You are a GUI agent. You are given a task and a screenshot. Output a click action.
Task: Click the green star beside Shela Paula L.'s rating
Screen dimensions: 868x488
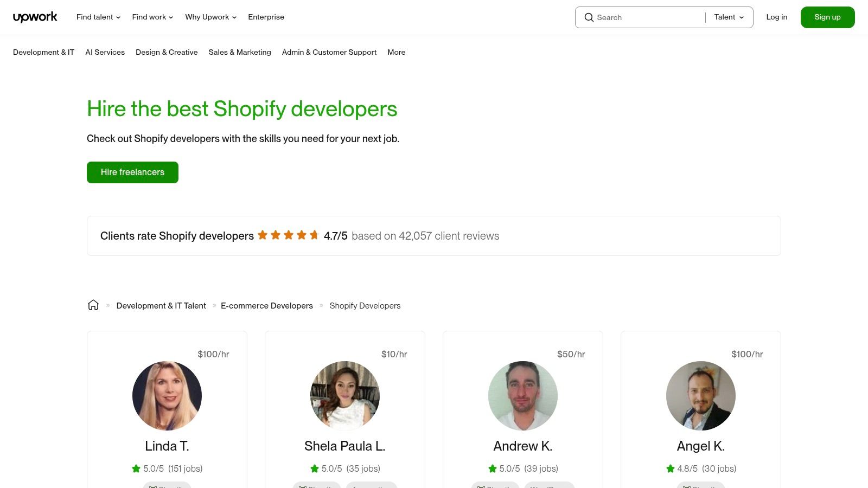[315, 468]
